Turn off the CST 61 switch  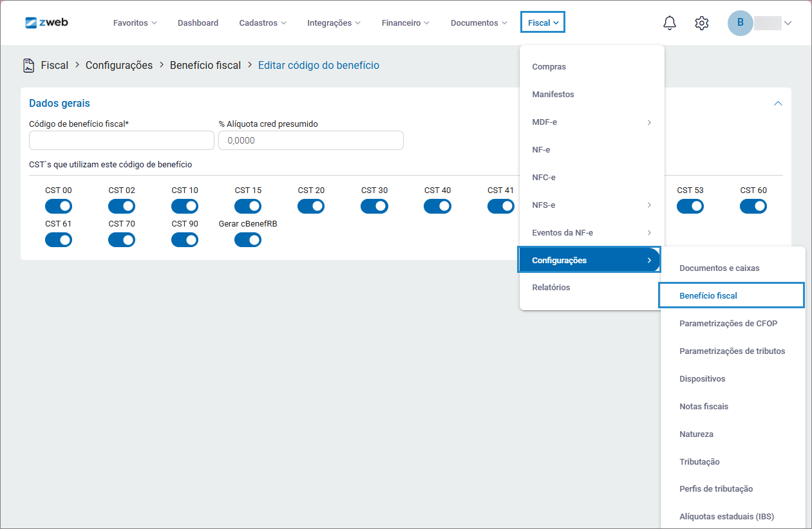59,239
